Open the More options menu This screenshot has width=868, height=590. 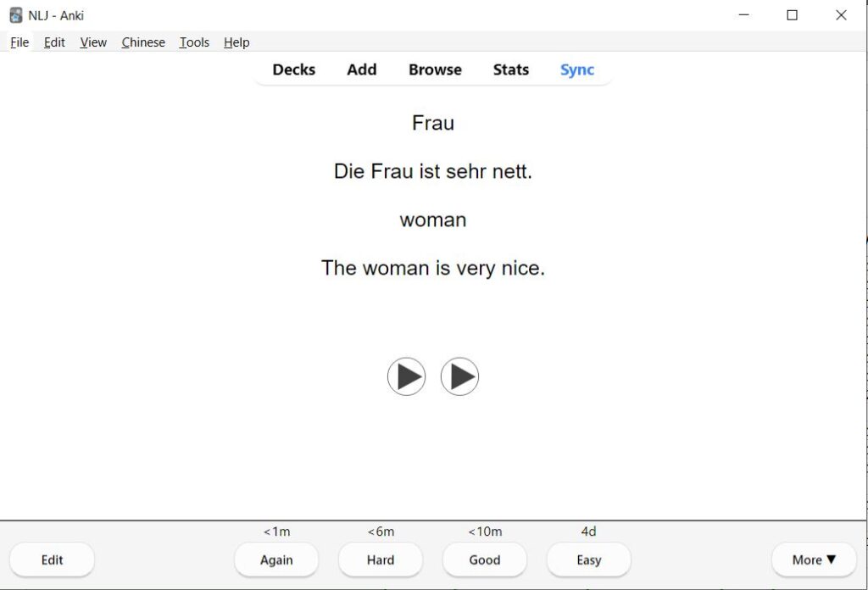coord(812,559)
